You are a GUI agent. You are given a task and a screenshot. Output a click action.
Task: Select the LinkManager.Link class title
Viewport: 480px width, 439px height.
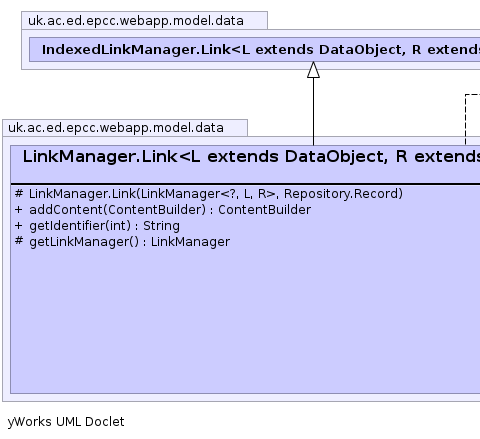pos(251,157)
